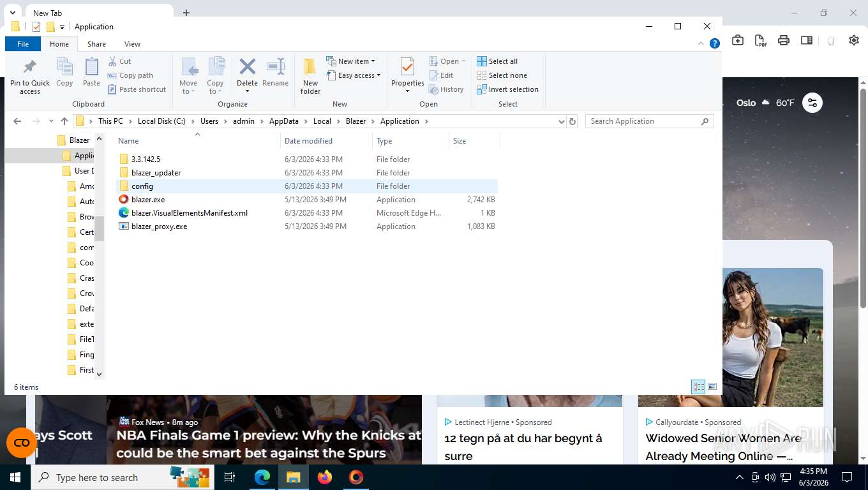Click Select none in the ribbon
868x490 pixels.
[502, 75]
